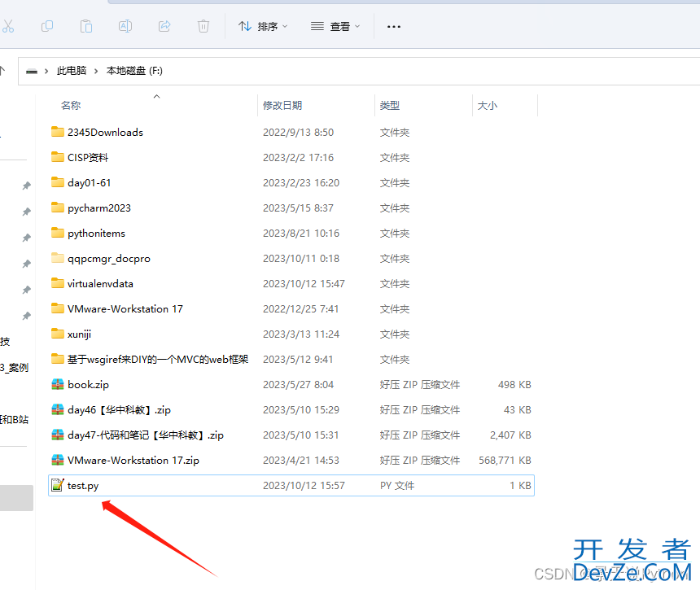Screen dimensions: 700x590
Task: Click the 2022/12/25 7:41 date cell
Action: coord(301,309)
